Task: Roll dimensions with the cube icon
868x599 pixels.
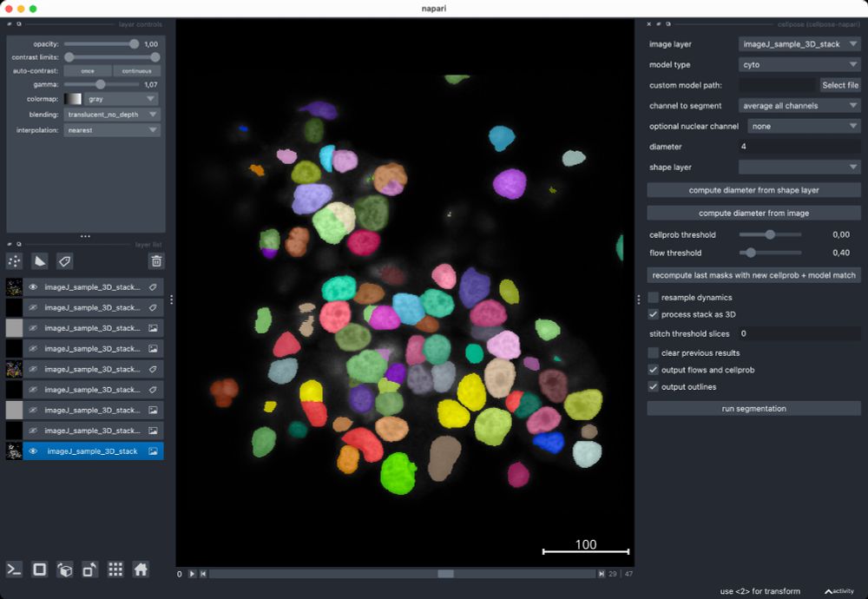Action: (63, 569)
